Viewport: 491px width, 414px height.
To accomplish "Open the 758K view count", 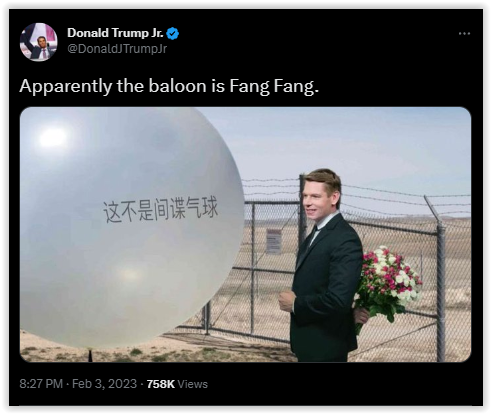I will [x=160, y=384].
